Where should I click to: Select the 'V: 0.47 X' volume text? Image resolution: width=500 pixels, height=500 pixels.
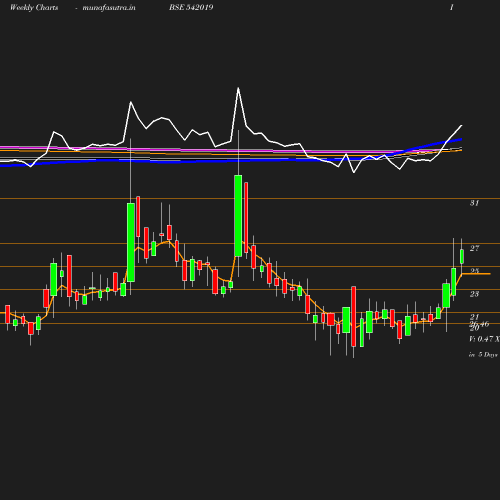point(484,339)
